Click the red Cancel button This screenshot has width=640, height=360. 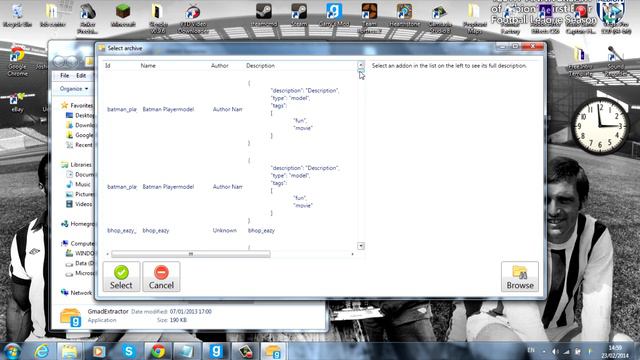click(161, 277)
